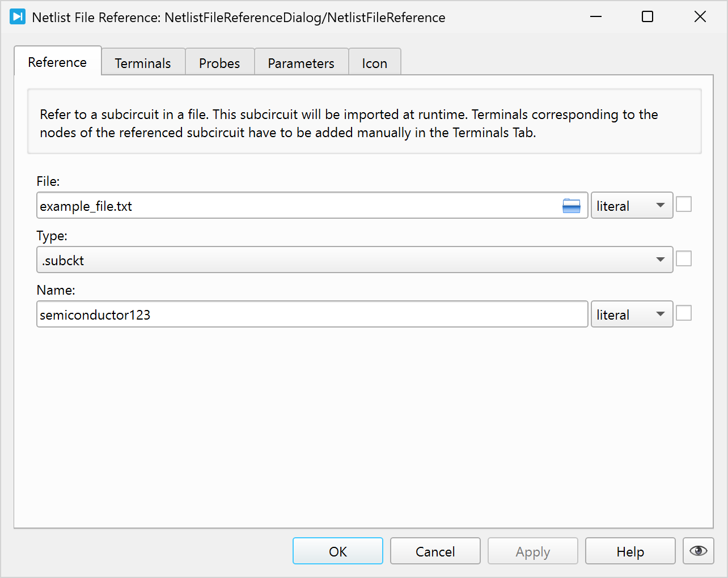Tick the checkbox beside Type dropdown
This screenshot has height=578, width=728.
point(684,259)
